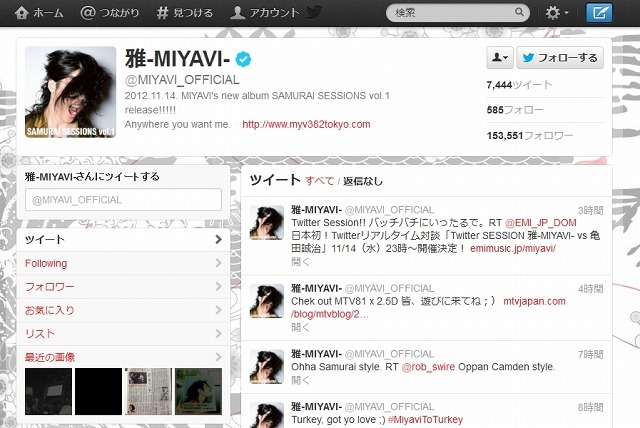The image size is (640, 428).
Task: Open Following in the sidebar list
Action: click(x=123, y=263)
